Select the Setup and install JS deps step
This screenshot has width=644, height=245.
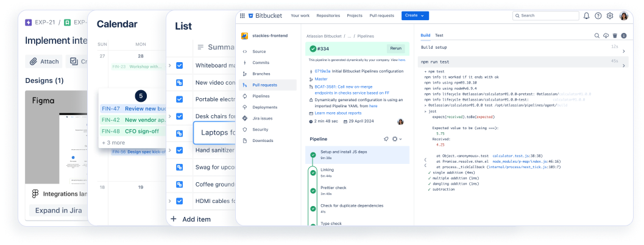pyautogui.click(x=357, y=155)
